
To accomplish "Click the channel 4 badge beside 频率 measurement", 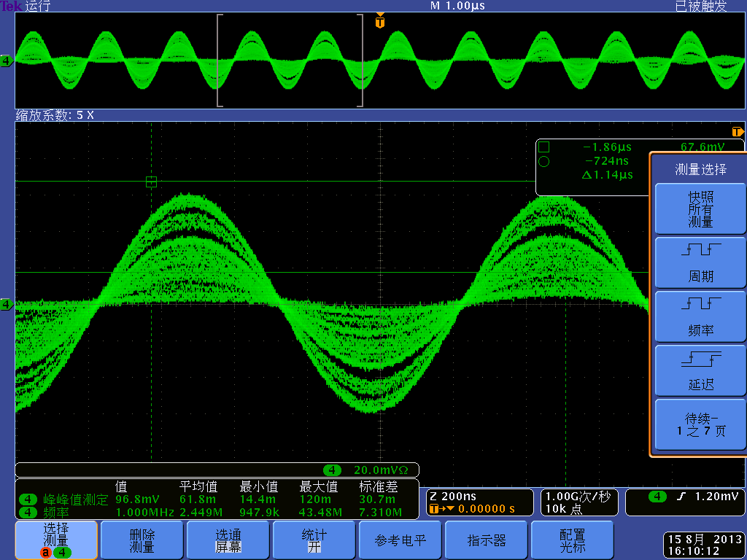I will click(x=28, y=513).
